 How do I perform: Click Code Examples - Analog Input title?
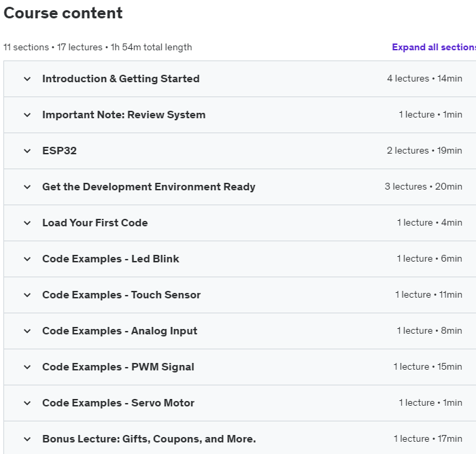point(120,331)
